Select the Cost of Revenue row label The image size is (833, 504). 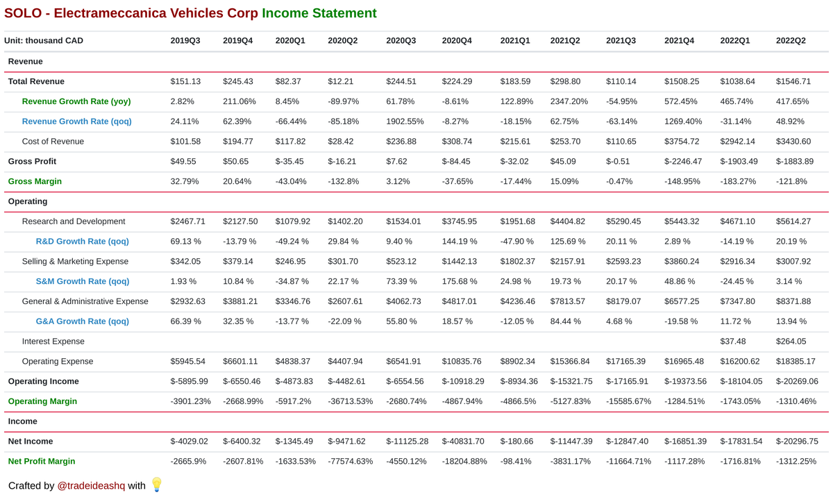tap(53, 142)
